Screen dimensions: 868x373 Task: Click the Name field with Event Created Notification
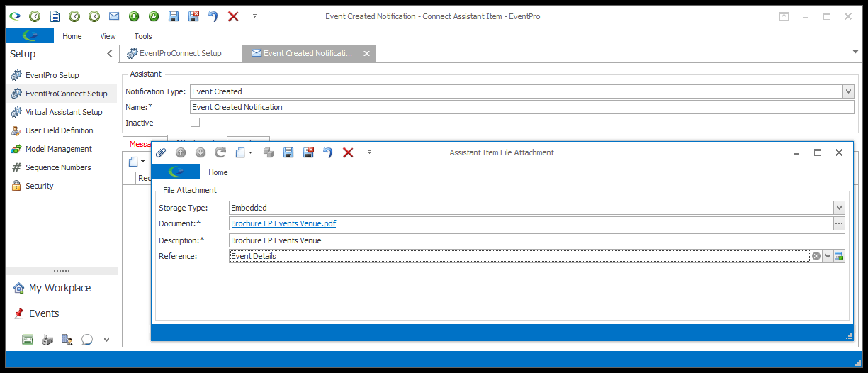tap(522, 107)
